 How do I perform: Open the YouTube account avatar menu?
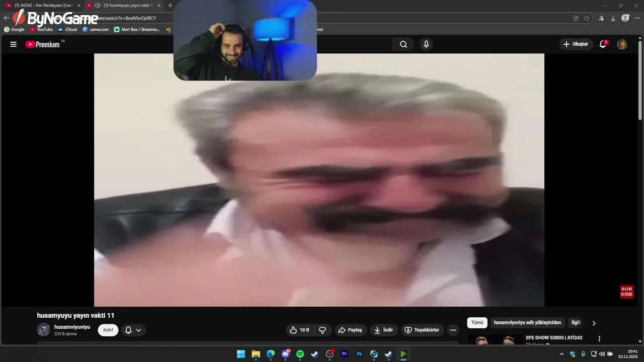(622, 44)
